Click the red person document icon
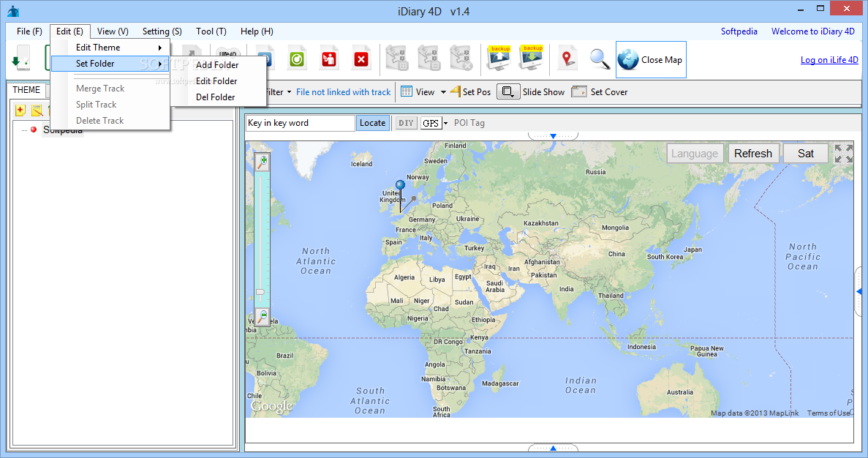Image resolution: width=868 pixels, height=458 pixels. click(329, 59)
